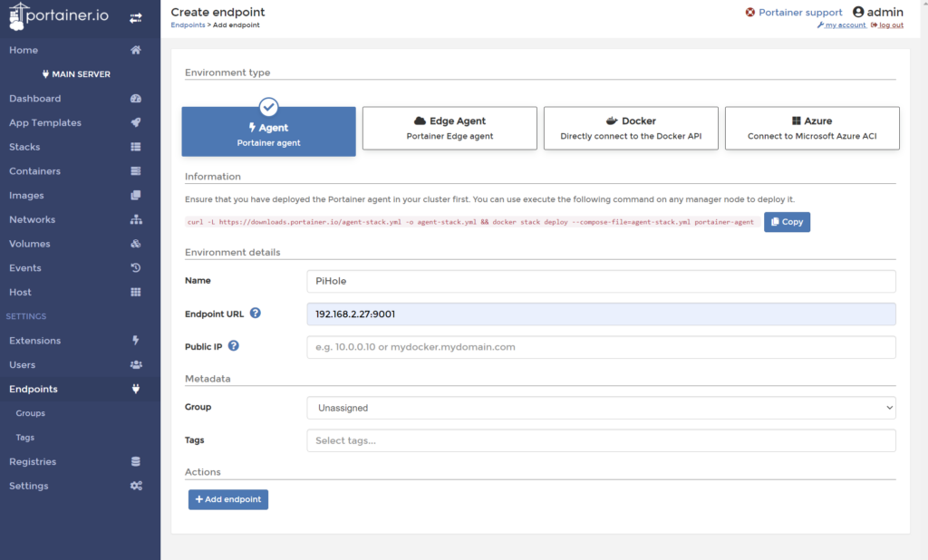The image size is (928, 560).
Task: Click the Add endpoint button
Action: (228, 499)
